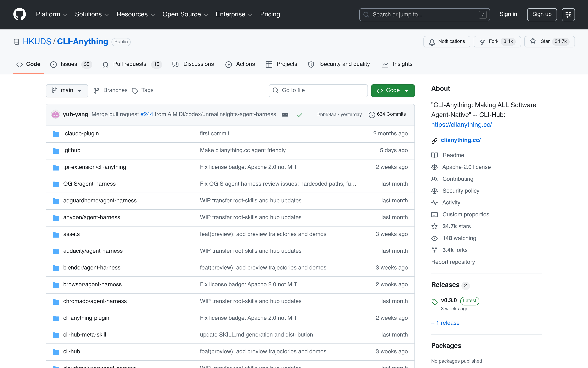Click the GitHub logo home icon
The width and height of the screenshot is (588, 368).
(x=19, y=14)
